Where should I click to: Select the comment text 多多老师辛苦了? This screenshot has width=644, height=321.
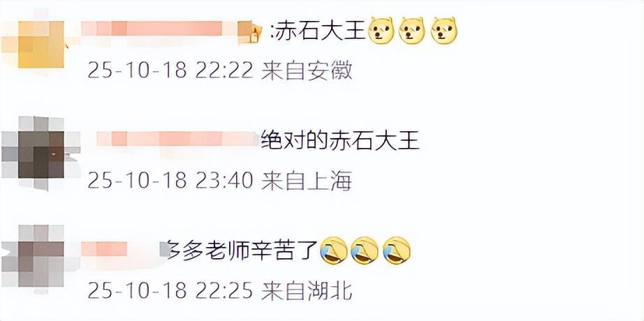(242, 251)
